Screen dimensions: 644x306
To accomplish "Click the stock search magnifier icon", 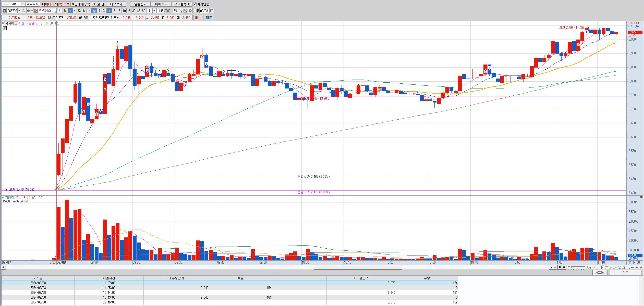I will pyautogui.click(x=23, y=11).
